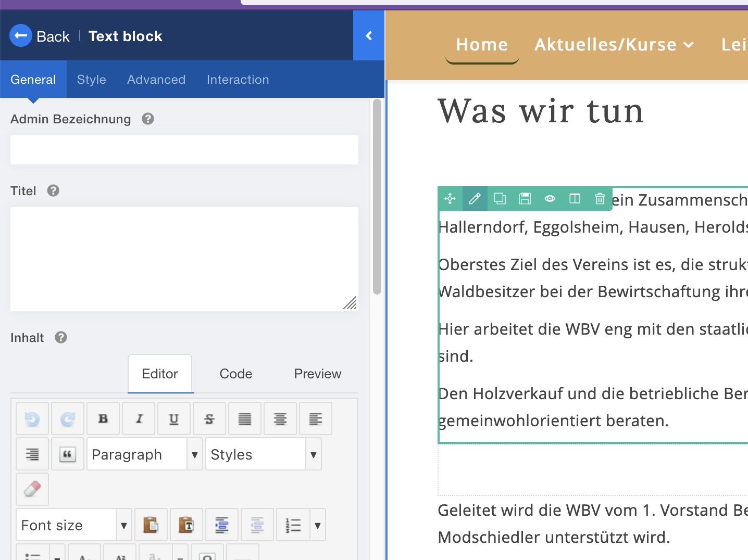
Task: Toggle italic formatting in the editor
Action: [139, 419]
